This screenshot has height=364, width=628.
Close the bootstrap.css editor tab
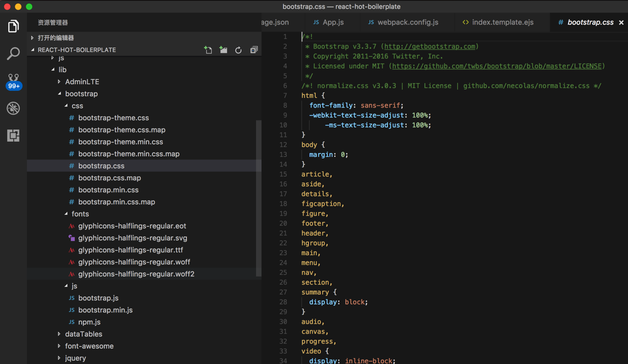[x=621, y=22]
